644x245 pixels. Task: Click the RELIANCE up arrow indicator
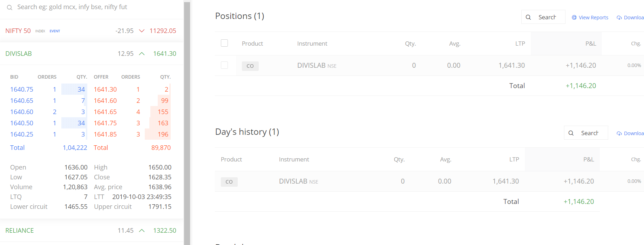(x=142, y=231)
